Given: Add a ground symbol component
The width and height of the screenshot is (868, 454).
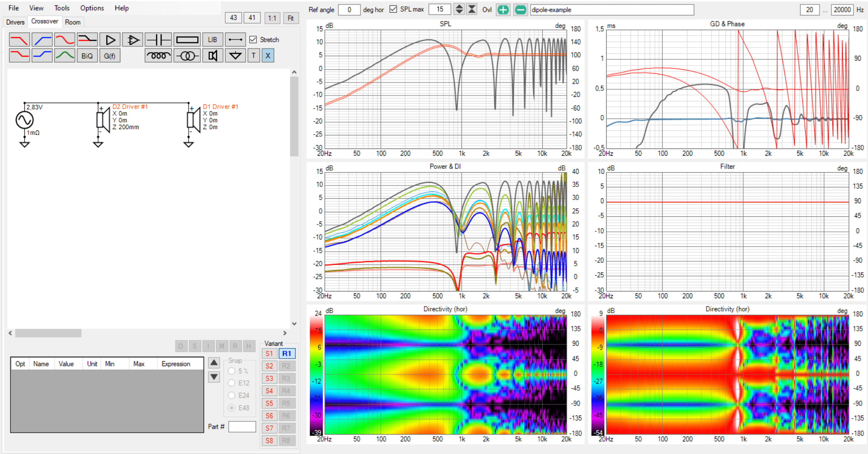Looking at the screenshot, I should [x=235, y=56].
